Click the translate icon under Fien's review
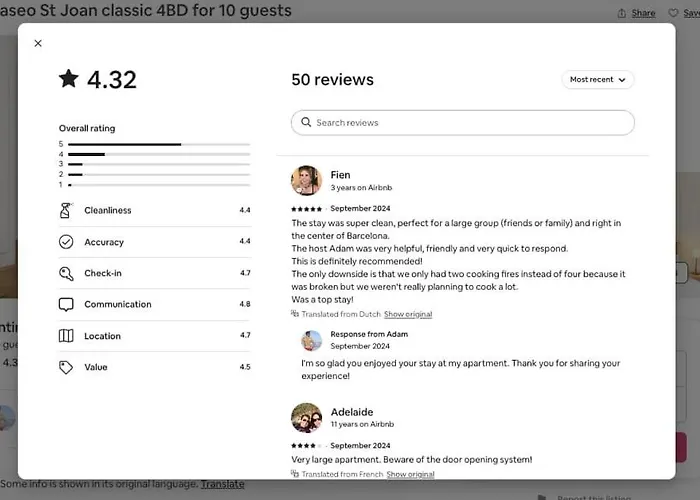Viewport: 700px width, 500px height. coord(295,314)
